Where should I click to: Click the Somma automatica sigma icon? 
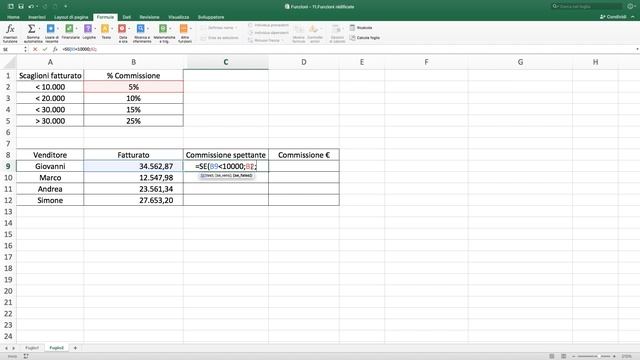tap(31, 29)
